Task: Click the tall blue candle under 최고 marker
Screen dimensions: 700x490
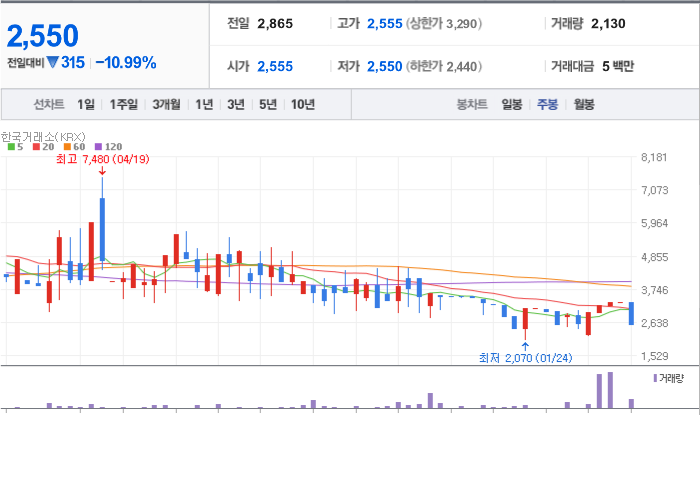Action: pyautogui.click(x=102, y=229)
